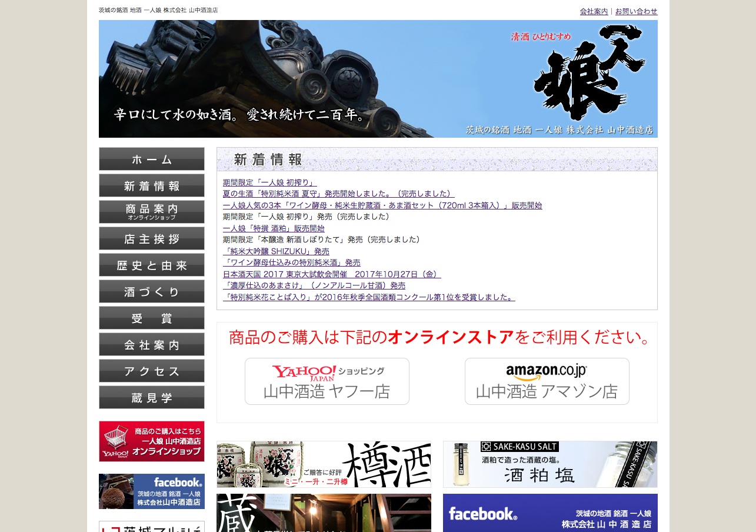Open the SAKE-KASU SALT 酒粕塩 banner

pos(549,464)
